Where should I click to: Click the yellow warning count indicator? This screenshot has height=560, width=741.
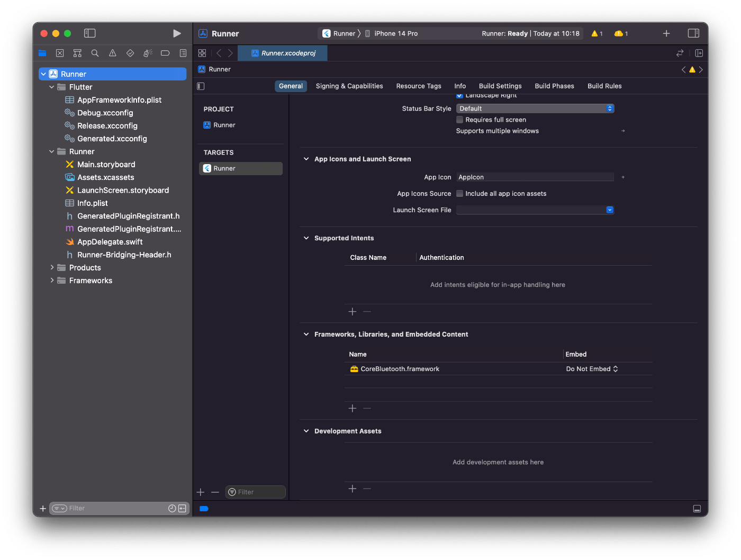(x=597, y=33)
